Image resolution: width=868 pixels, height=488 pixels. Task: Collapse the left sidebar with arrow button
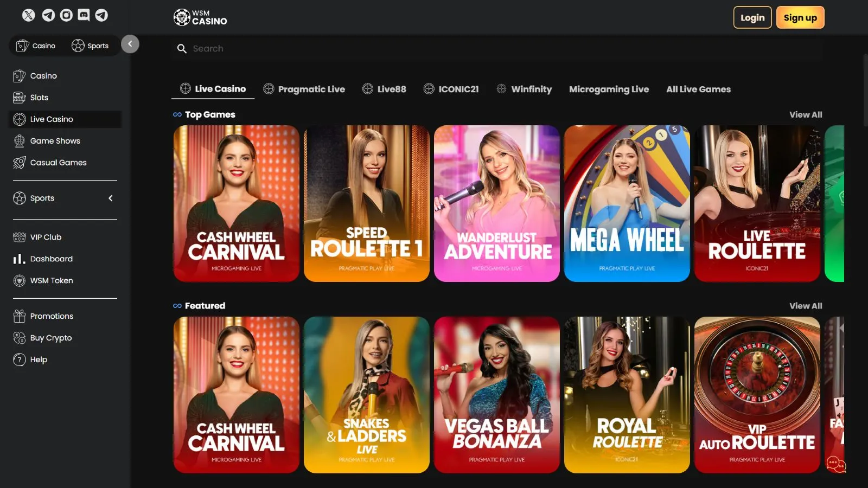pos(130,44)
